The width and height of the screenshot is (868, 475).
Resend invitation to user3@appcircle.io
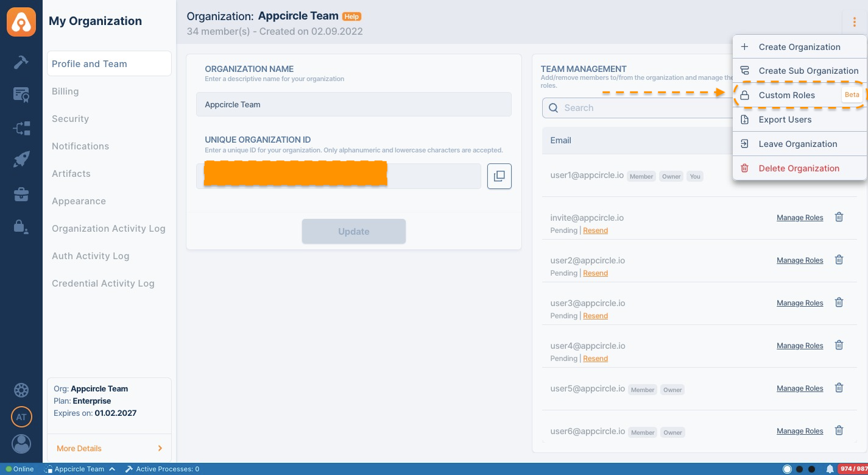point(595,316)
